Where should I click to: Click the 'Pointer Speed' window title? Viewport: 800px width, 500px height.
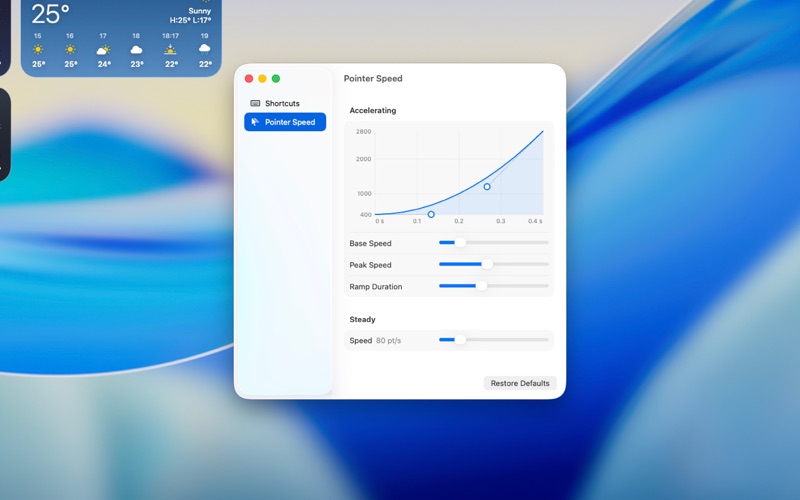coord(373,78)
